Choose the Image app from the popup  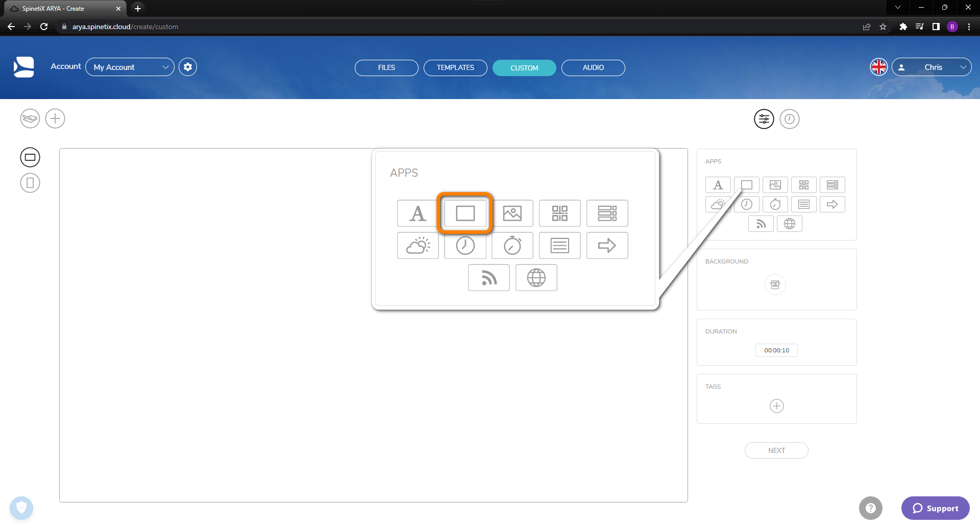512,213
